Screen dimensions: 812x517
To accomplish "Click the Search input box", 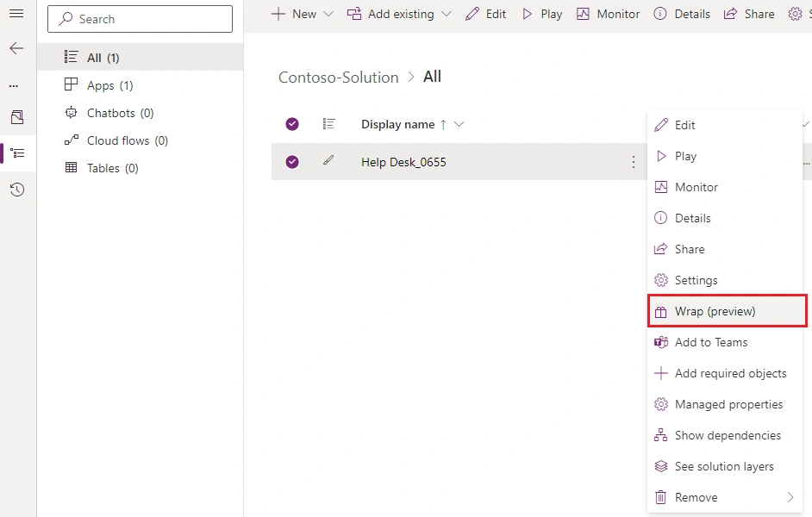I will click(x=140, y=19).
